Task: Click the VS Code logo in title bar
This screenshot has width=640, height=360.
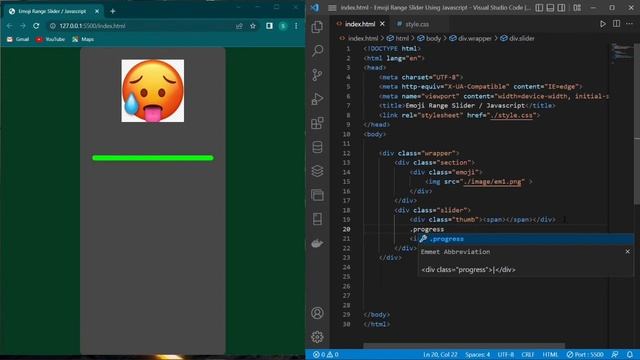Action: (315, 7)
